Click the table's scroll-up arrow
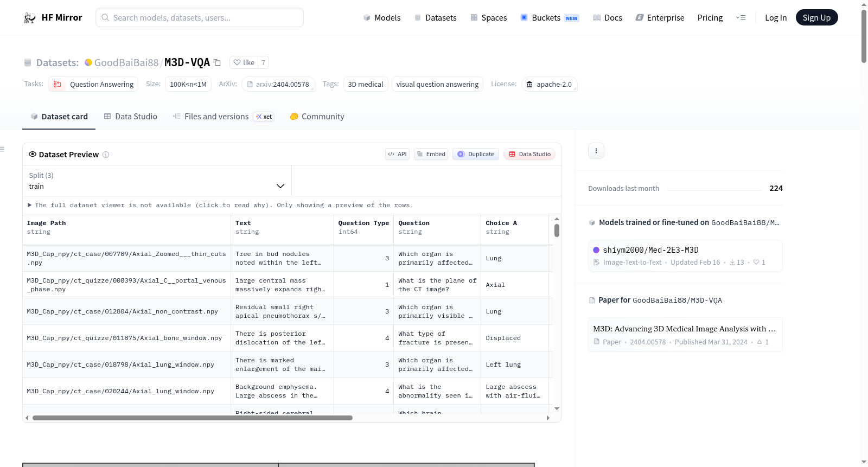 coord(557,219)
